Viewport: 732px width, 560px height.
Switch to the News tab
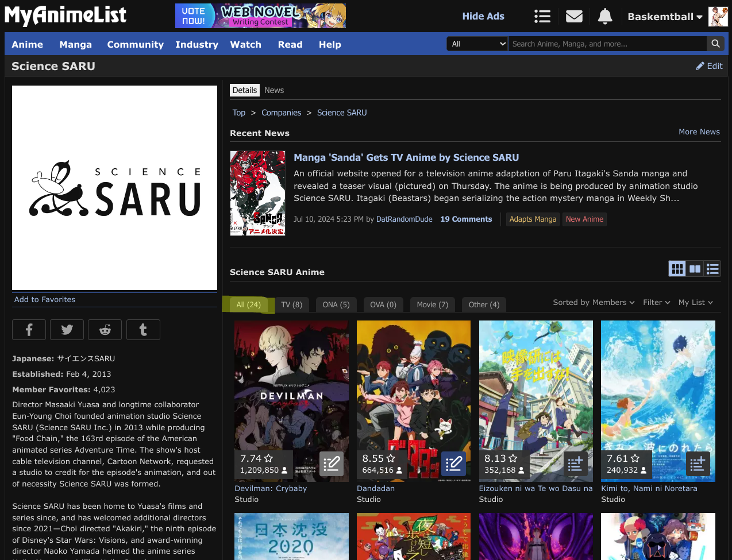(x=274, y=90)
